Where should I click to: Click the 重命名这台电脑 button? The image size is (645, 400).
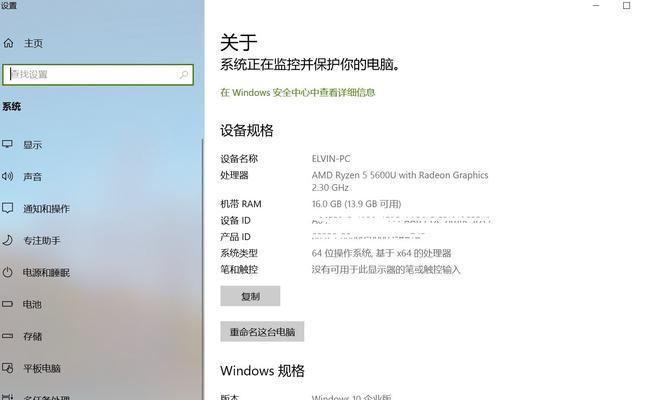(262, 331)
